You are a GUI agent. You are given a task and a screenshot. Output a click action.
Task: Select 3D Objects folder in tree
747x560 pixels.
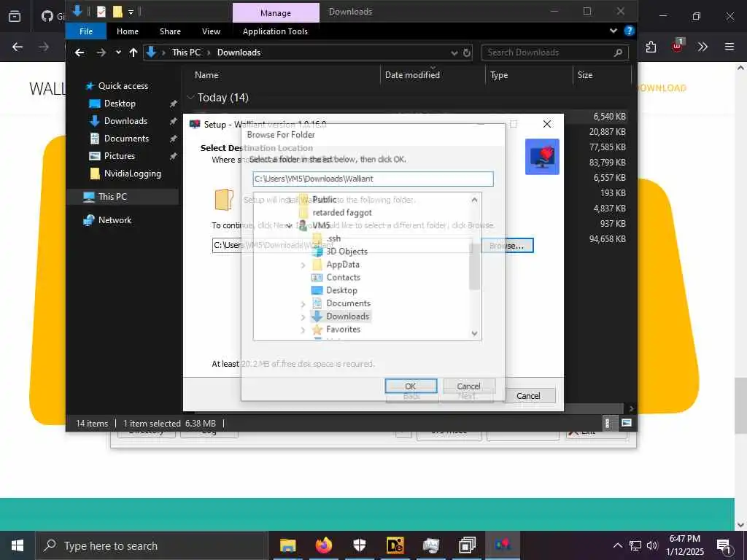tap(347, 252)
